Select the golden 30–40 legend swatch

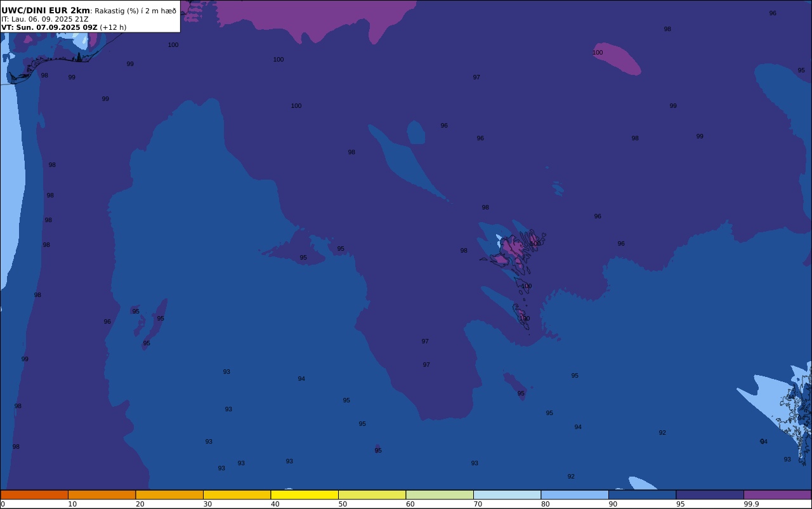(237, 494)
